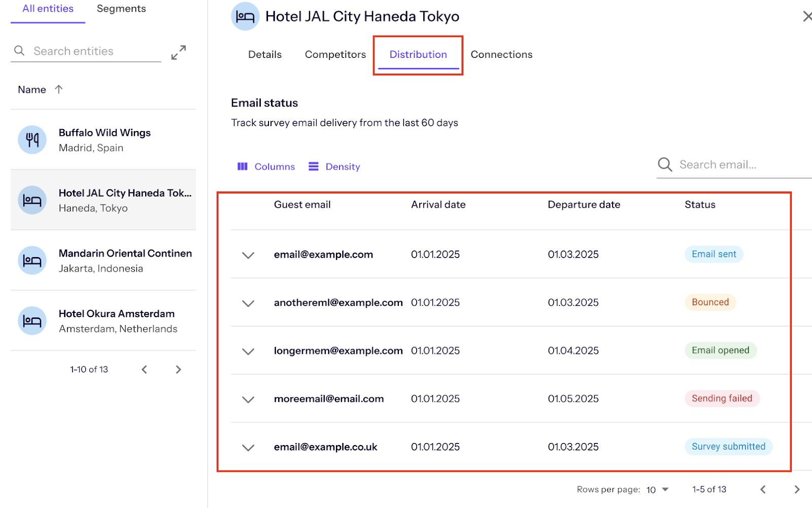Click the bed icon beside the panel title
The image size is (812, 508).
coord(245,16)
